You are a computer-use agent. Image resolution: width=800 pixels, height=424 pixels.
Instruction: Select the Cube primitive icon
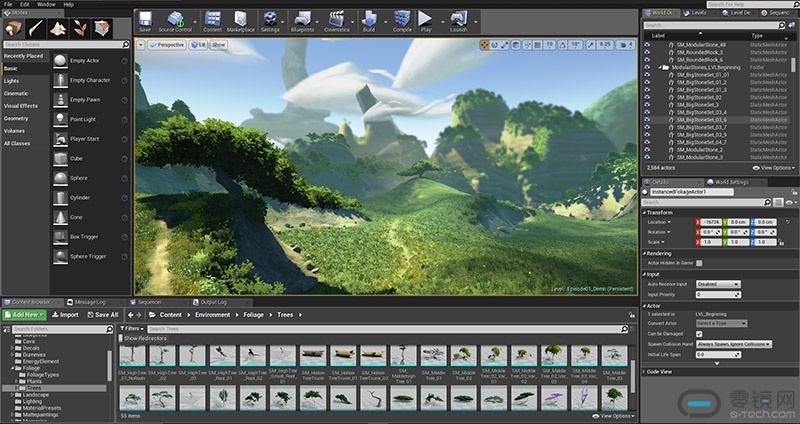click(x=61, y=159)
